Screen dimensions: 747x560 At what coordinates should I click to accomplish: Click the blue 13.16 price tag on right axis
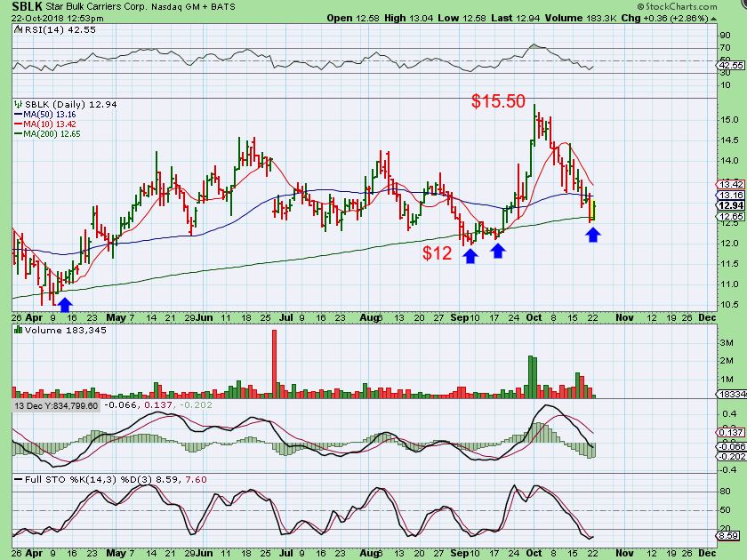coord(731,196)
